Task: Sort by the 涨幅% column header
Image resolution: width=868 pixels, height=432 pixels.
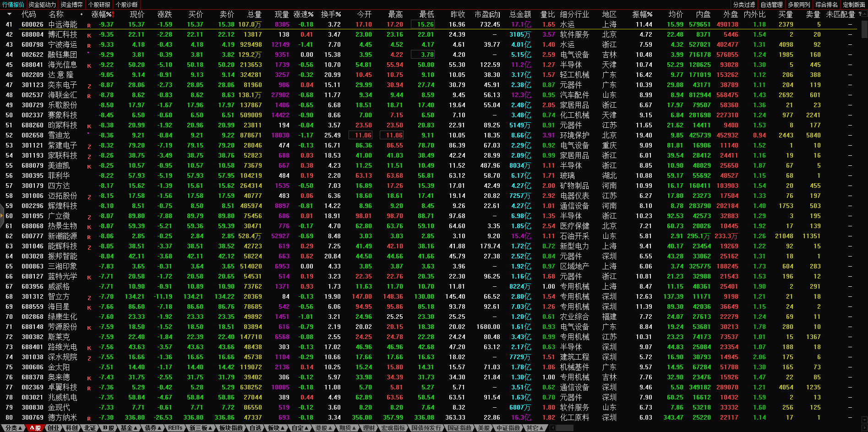Action: [x=102, y=14]
